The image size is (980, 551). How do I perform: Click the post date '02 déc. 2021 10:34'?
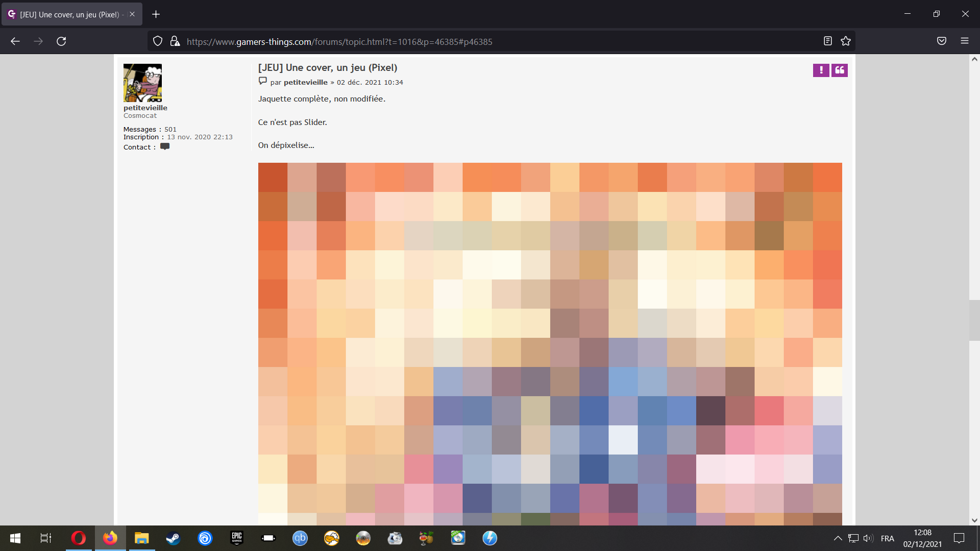(x=370, y=82)
